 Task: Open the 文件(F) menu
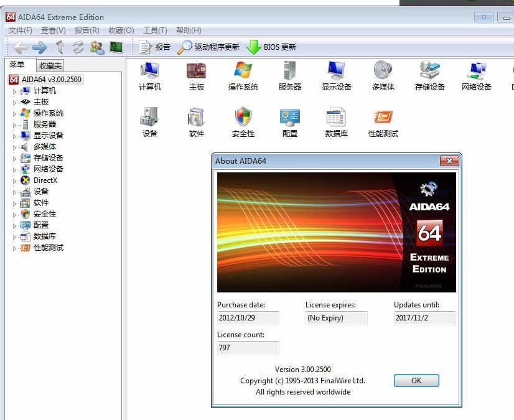click(x=21, y=30)
